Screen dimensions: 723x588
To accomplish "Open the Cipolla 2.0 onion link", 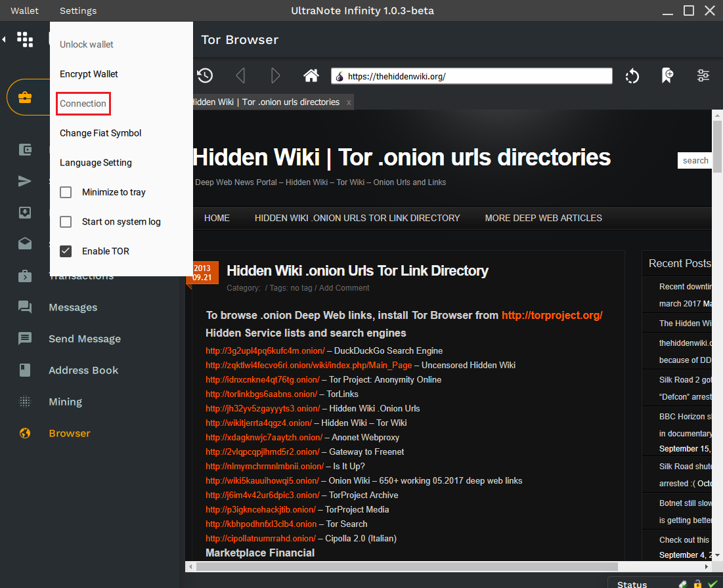I will coord(261,538).
